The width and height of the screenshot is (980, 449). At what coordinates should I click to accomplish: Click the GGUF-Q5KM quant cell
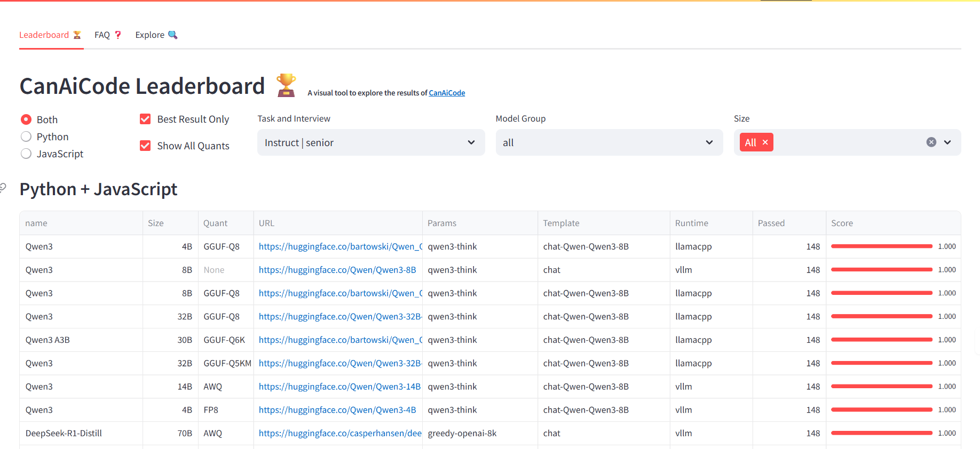pyautogui.click(x=226, y=363)
